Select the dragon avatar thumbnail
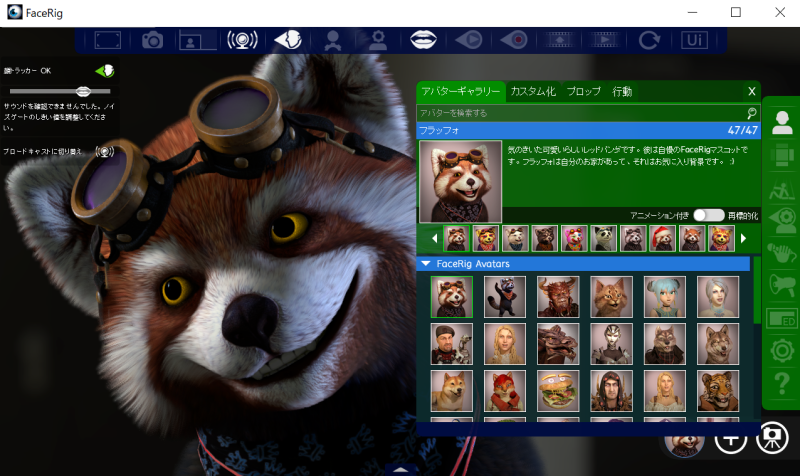The image size is (800, 476). pyautogui.click(x=558, y=344)
